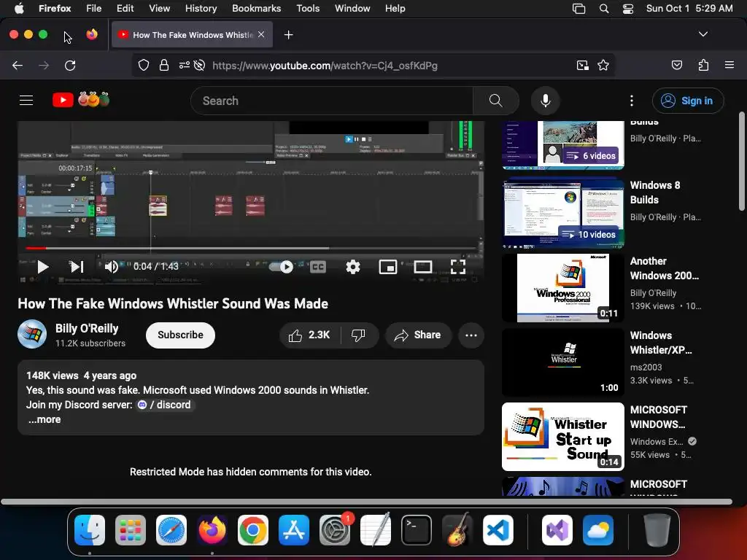Open the Windows Whistler/XP... video thumbnail
The height and width of the screenshot is (560, 747).
[x=563, y=362]
